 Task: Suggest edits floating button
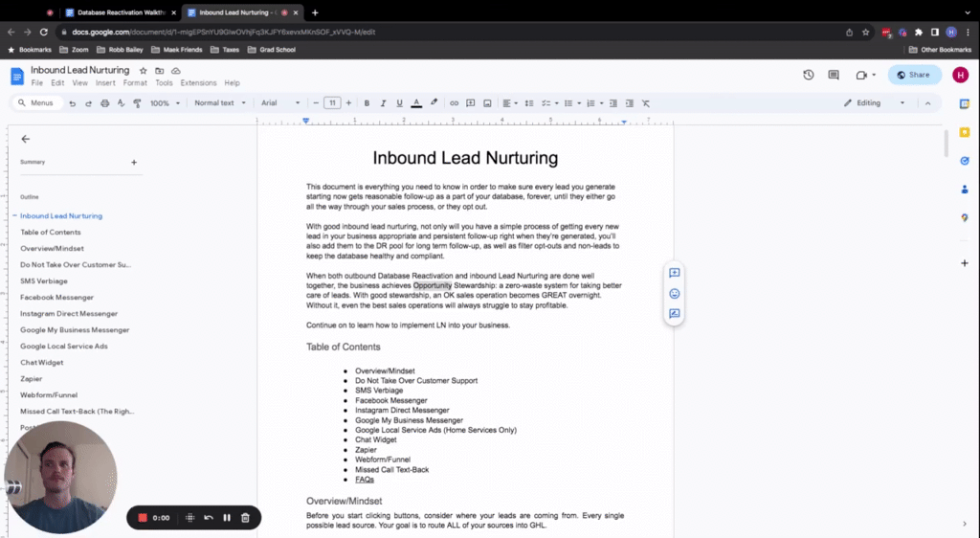click(675, 314)
